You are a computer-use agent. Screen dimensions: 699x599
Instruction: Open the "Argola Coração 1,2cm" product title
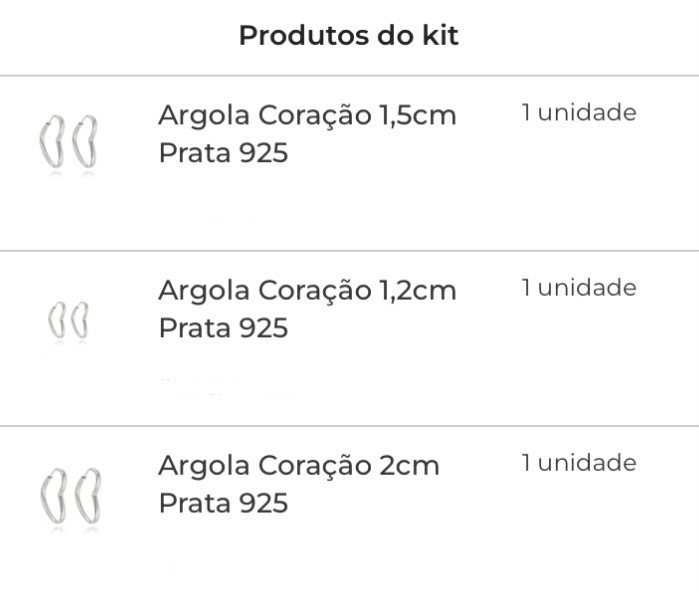click(x=307, y=291)
